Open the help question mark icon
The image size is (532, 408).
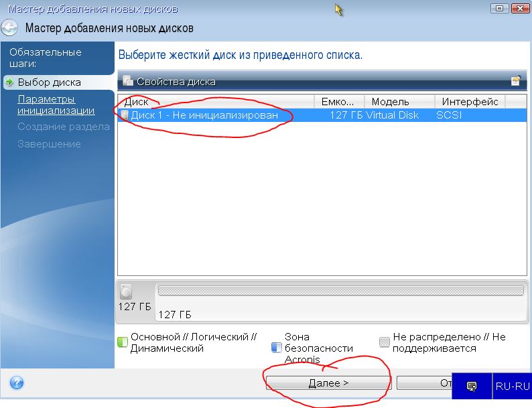click(17, 383)
